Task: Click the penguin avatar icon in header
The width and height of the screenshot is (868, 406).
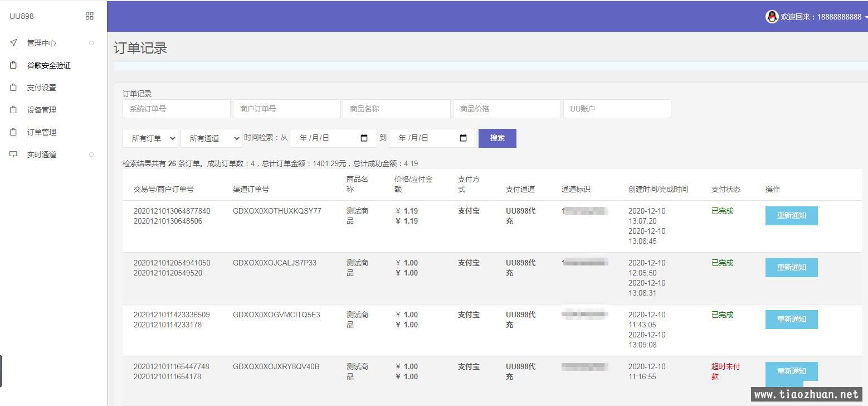Action: point(772,17)
